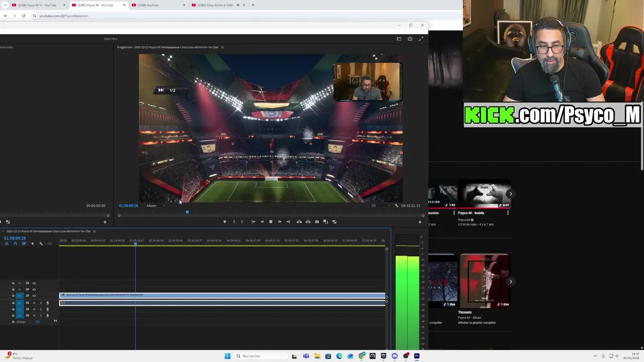644x362 pixels.
Task: Export a frame with camera icon
Action: pos(317,222)
